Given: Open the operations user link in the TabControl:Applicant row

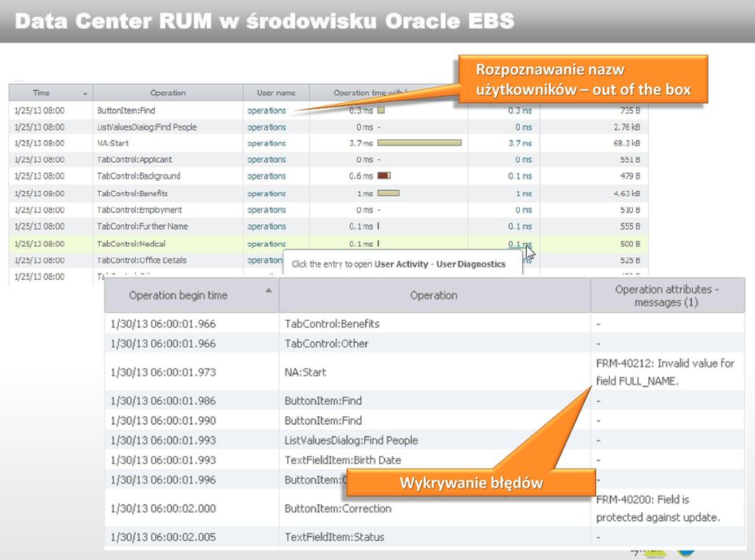Looking at the screenshot, I should click(x=267, y=160).
